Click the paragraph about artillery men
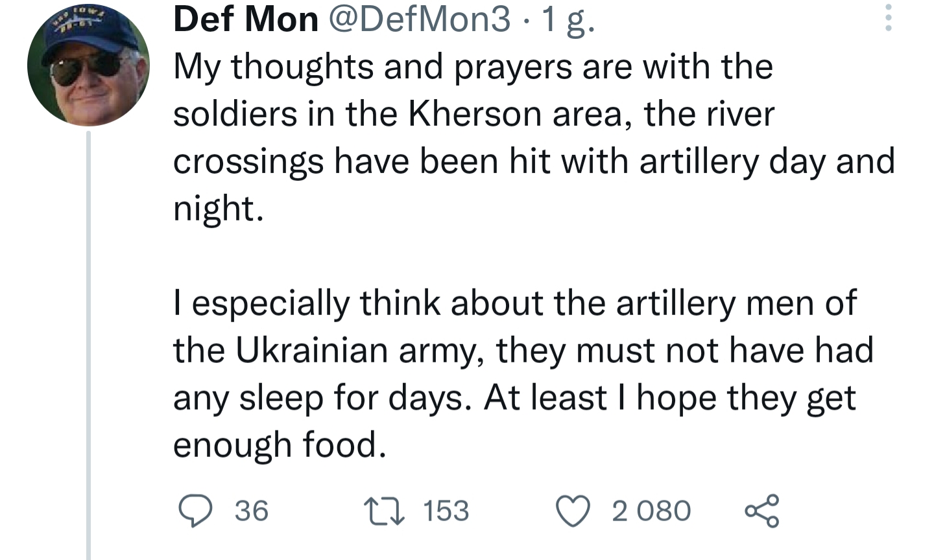 click(523, 374)
